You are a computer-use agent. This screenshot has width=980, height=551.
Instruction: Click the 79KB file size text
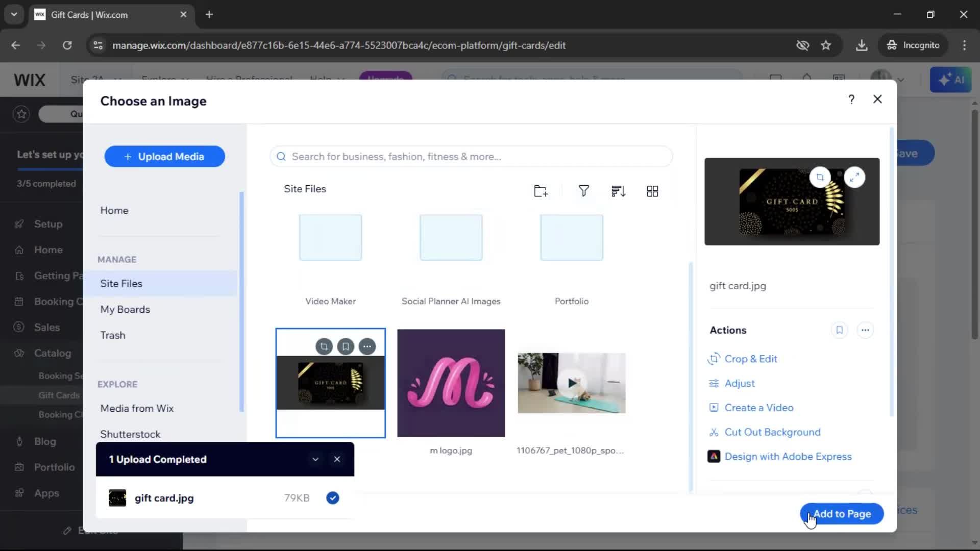[297, 498]
